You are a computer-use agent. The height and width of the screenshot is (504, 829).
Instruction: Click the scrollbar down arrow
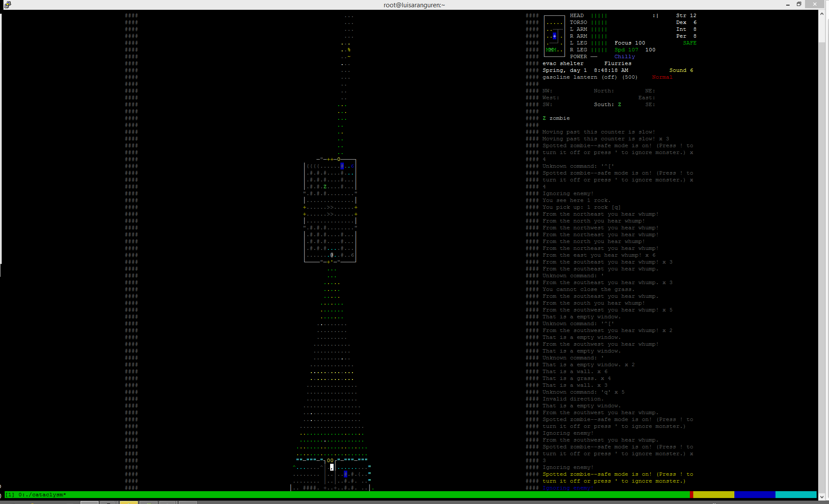pos(822,497)
